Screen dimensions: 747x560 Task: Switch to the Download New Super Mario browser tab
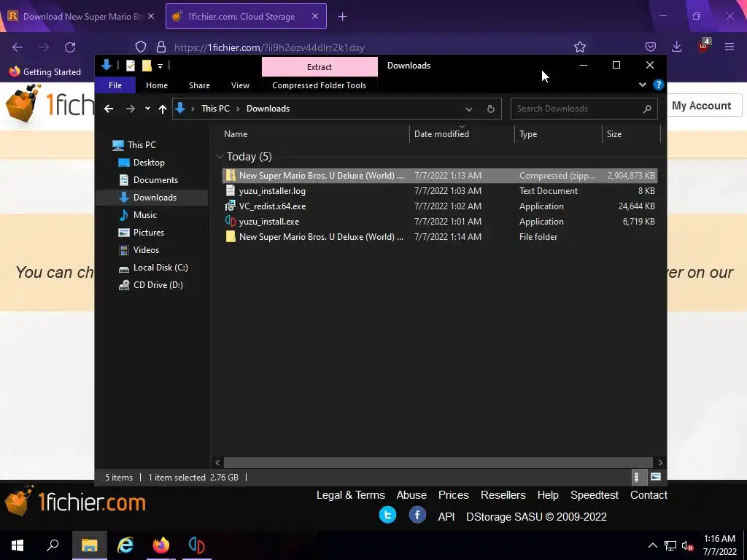point(82,16)
